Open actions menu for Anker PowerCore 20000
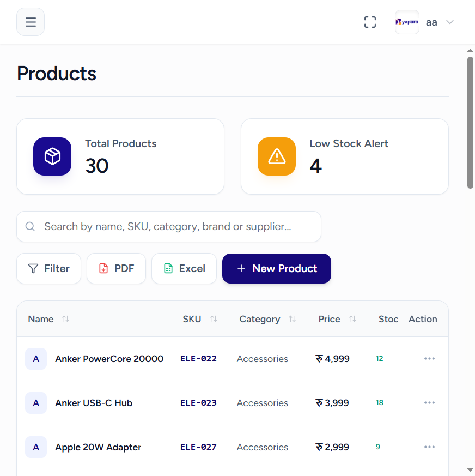Screen dimensions: 475x476 (429, 359)
